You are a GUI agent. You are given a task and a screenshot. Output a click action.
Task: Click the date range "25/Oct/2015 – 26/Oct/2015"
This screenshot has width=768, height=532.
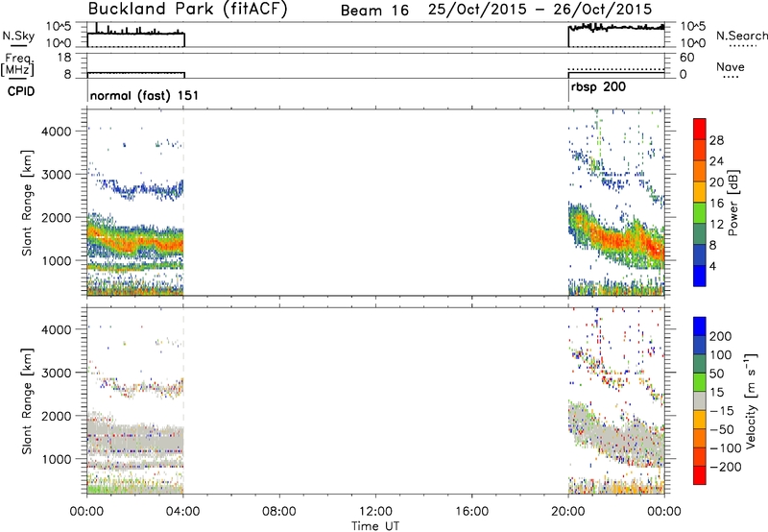click(540, 10)
